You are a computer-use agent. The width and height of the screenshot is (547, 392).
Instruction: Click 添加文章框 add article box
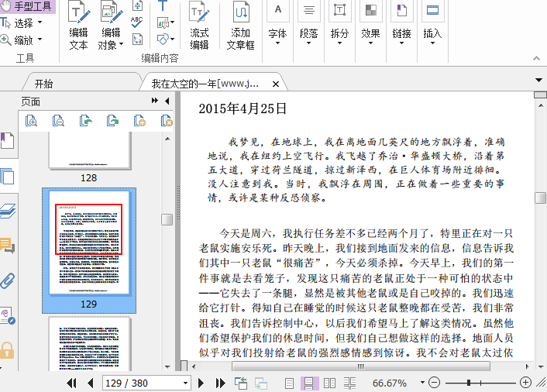240,26
